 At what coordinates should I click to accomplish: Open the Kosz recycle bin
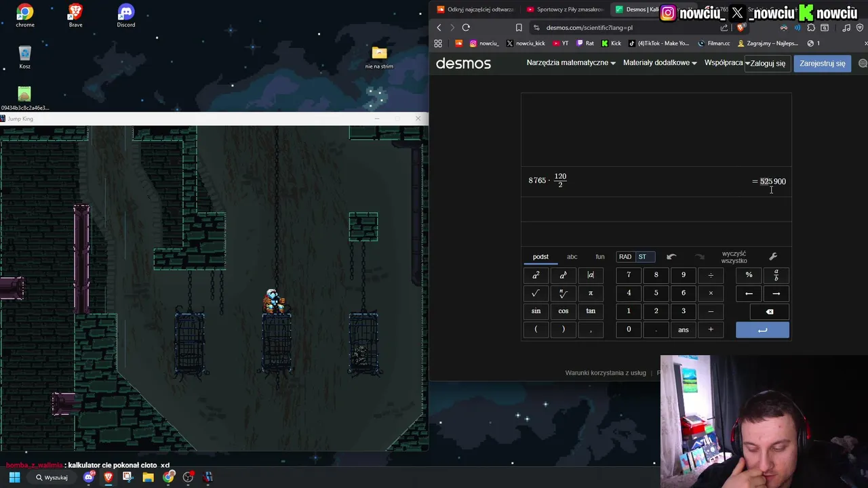[x=24, y=57]
